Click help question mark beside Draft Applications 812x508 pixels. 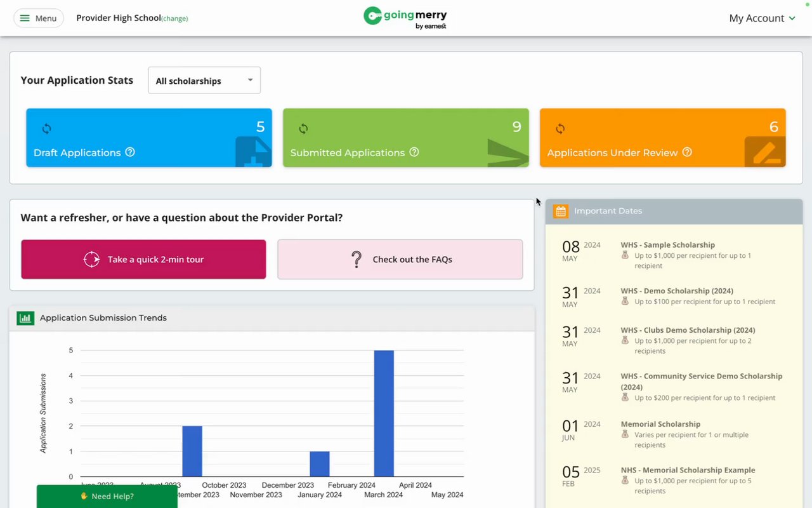130,152
